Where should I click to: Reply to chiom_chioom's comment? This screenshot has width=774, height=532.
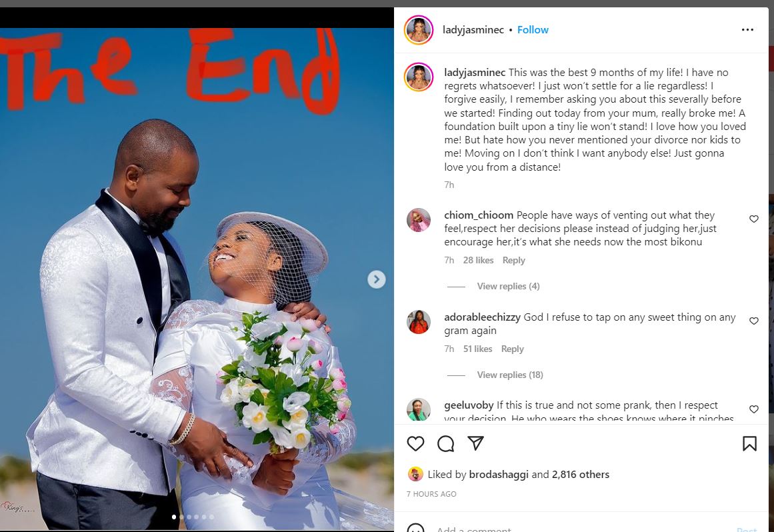513,260
